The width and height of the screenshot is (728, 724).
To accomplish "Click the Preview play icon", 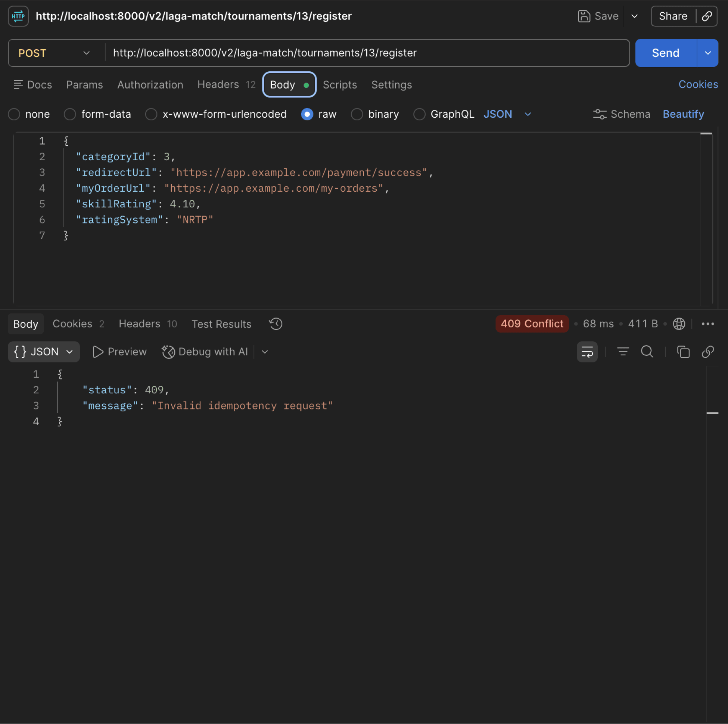I will pyautogui.click(x=97, y=352).
